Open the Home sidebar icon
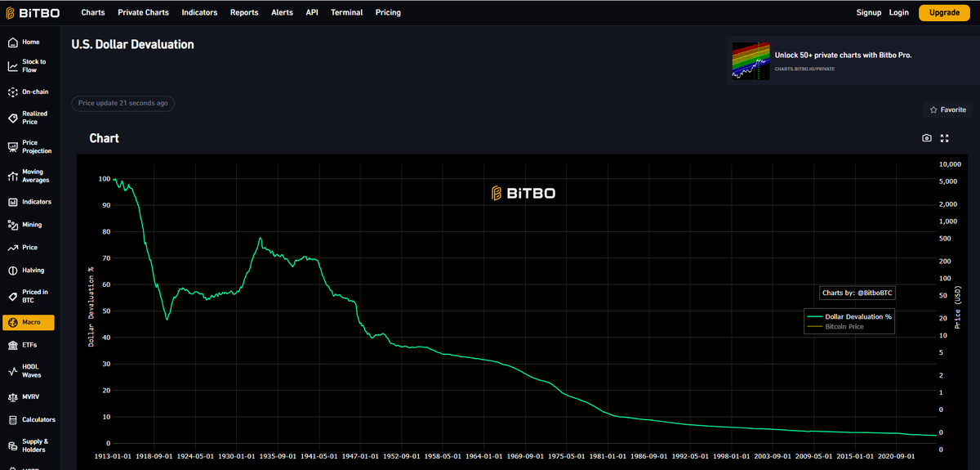Image resolution: width=980 pixels, height=470 pixels. point(12,42)
